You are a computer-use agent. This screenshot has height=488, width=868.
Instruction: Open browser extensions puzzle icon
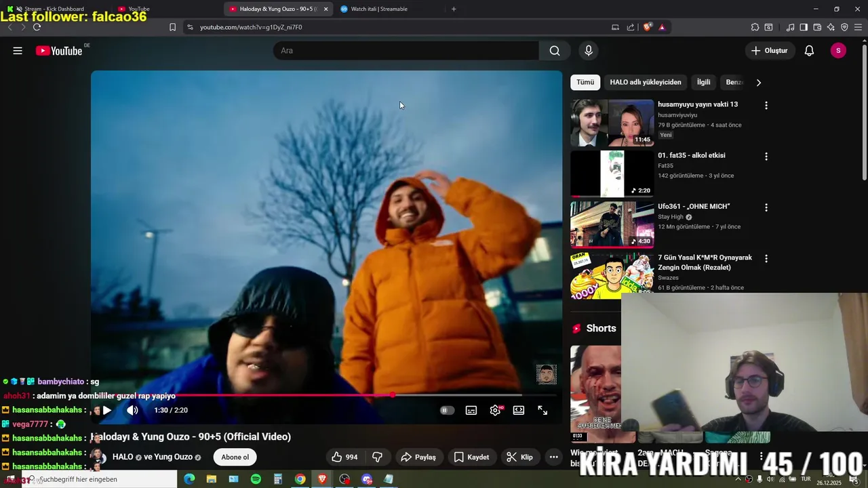pyautogui.click(x=755, y=27)
